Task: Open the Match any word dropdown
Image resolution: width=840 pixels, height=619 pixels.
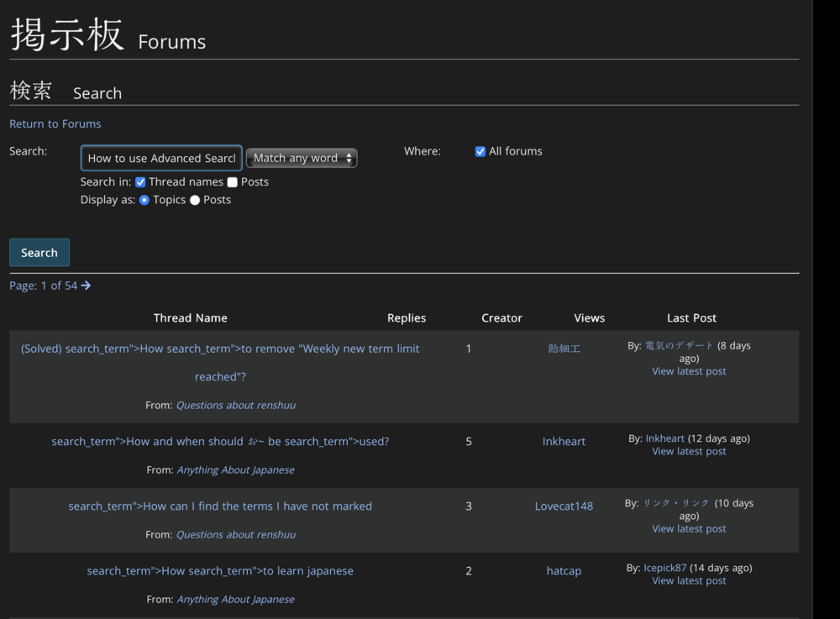Action: (x=302, y=158)
